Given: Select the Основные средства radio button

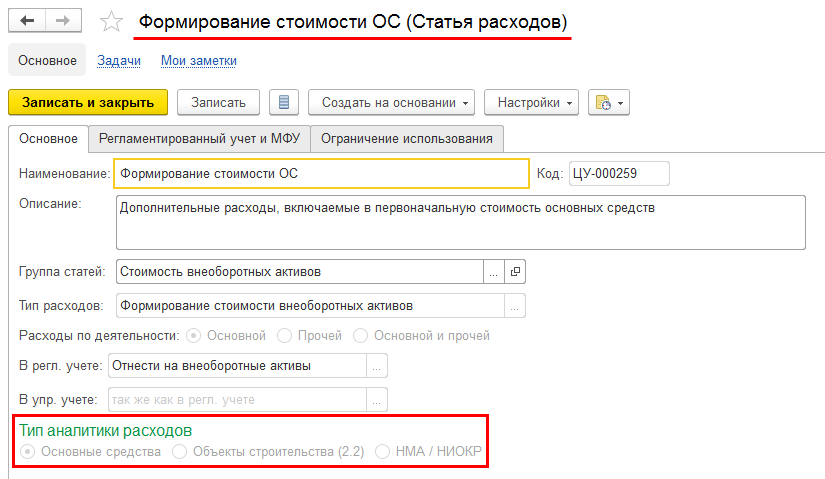Looking at the screenshot, I should coord(27,452).
